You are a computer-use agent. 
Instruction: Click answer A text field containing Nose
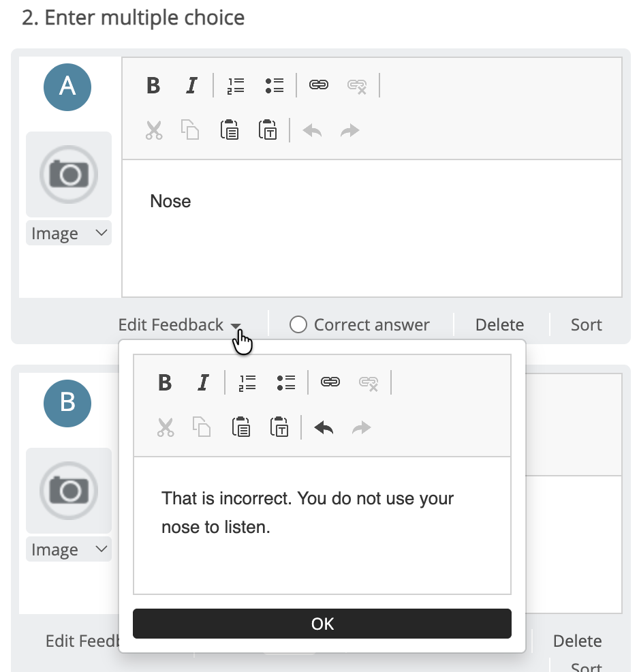(371, 225)
